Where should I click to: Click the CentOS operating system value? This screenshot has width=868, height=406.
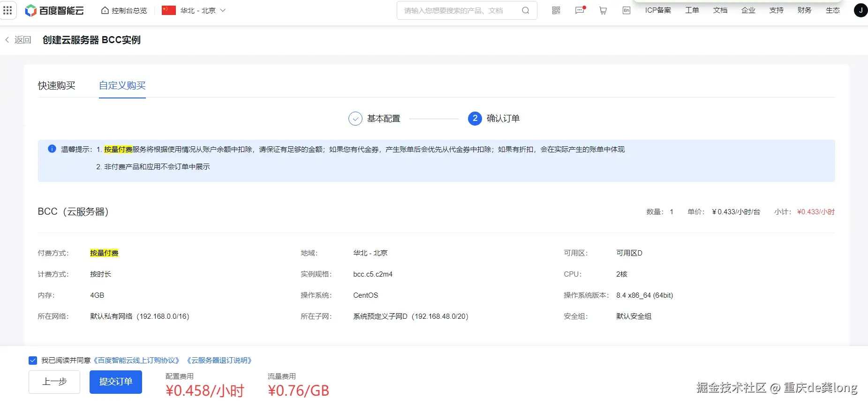pyautogui.click(x=366, y=295)
